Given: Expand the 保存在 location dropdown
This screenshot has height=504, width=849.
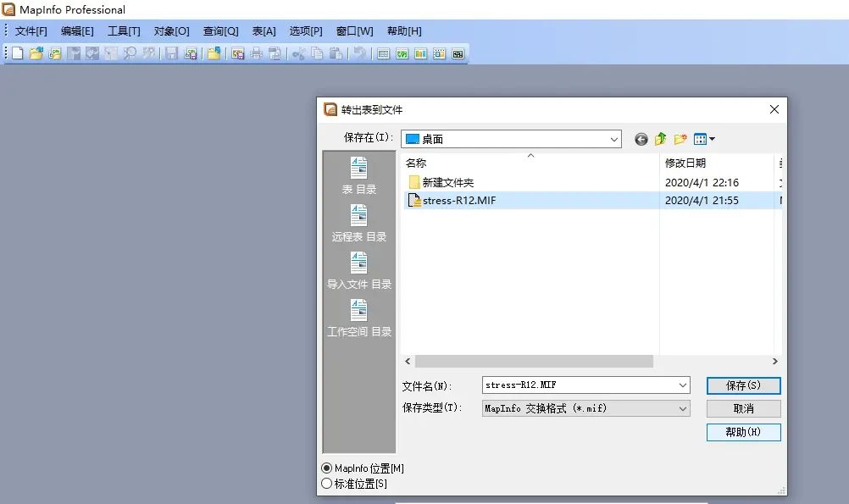Looking at the screenshot, I should coord(614,139).
